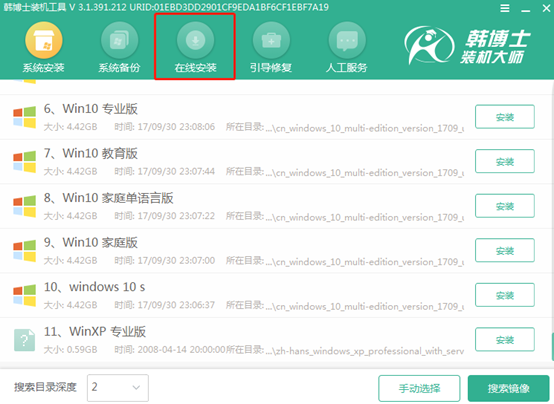Click the zh-hans_windows_xp_professional path text

(x=365, y=351)
